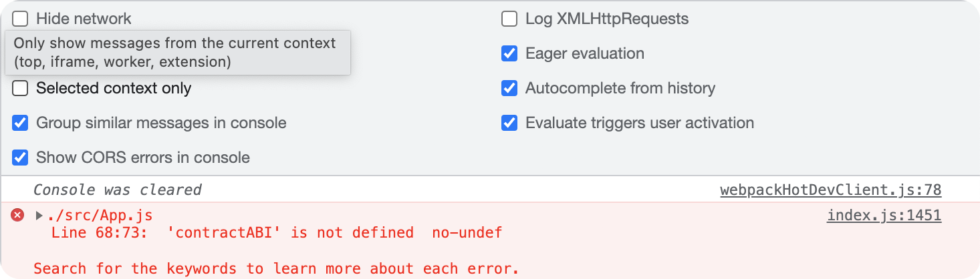
Task: Click the 'is not defined' error phrase
Action: click(x=352, y=233)
